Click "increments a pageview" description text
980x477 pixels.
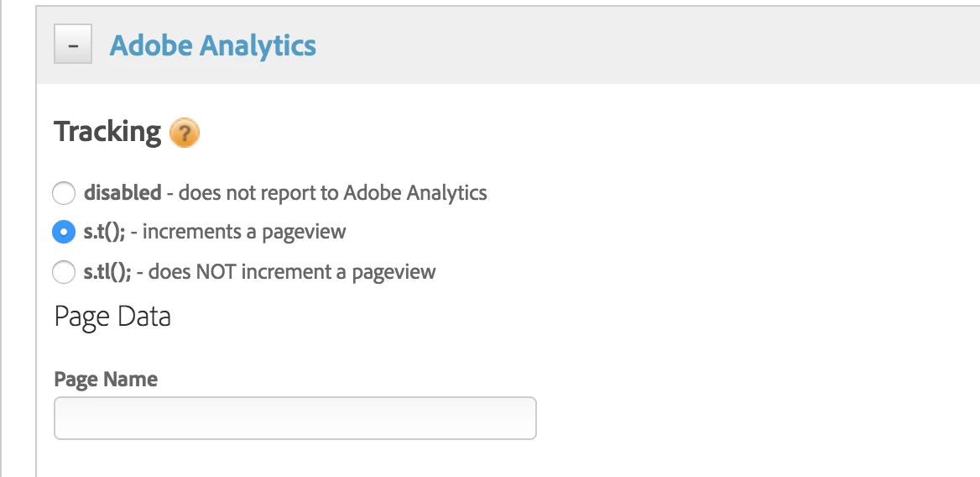coord(244,232)
